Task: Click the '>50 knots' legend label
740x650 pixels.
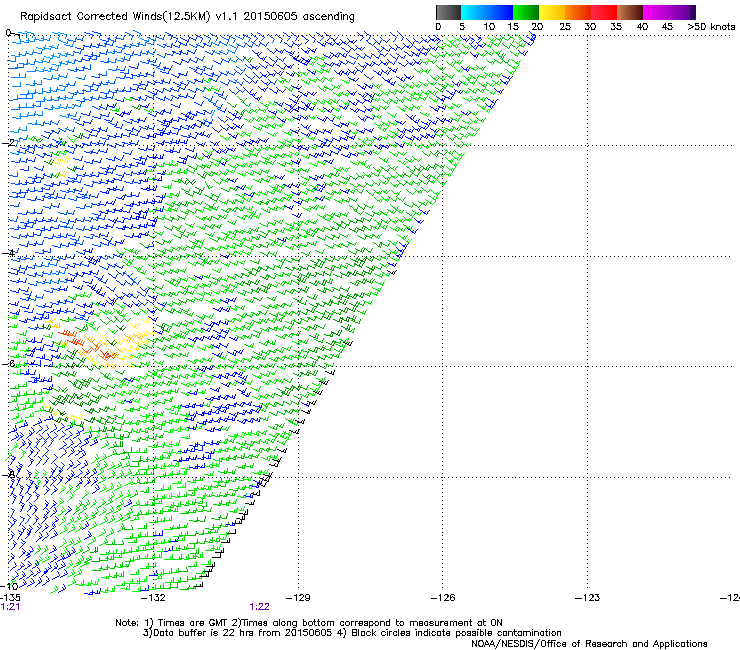Action: click(711, 27)
